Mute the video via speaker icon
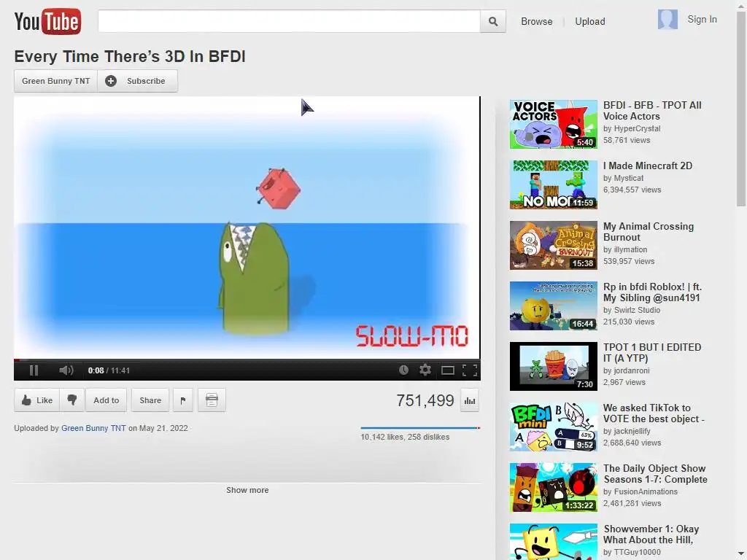This screenshot has width=747, height=560. pos(66,370)
